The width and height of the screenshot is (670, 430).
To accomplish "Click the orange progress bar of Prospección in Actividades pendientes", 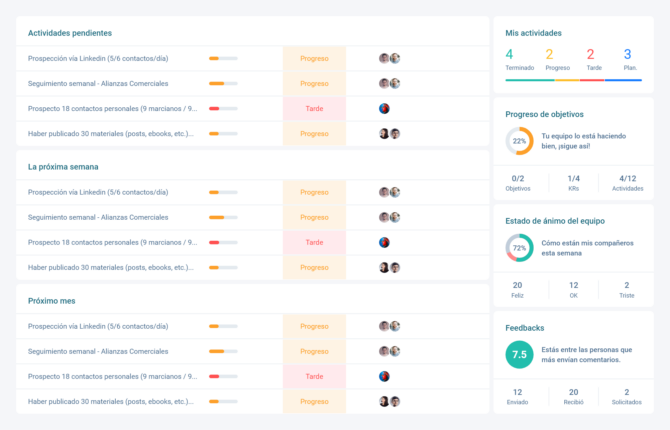I will 222,58.
